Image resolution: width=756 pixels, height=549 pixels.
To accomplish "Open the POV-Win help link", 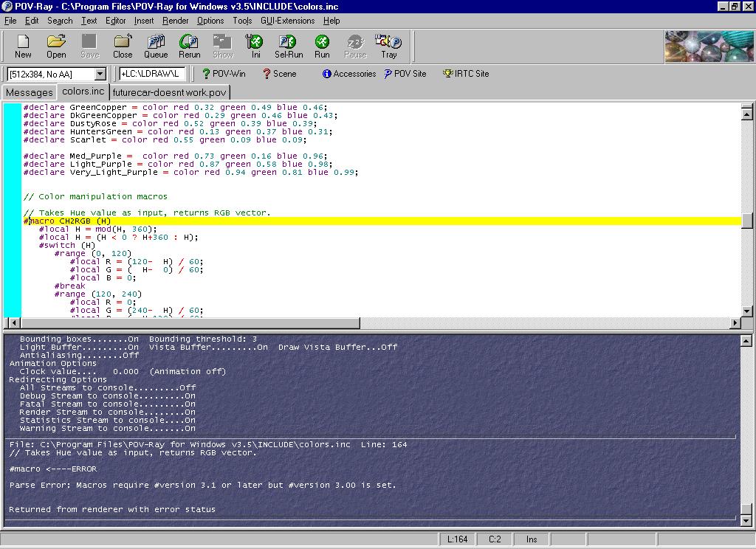I will 224,74.
